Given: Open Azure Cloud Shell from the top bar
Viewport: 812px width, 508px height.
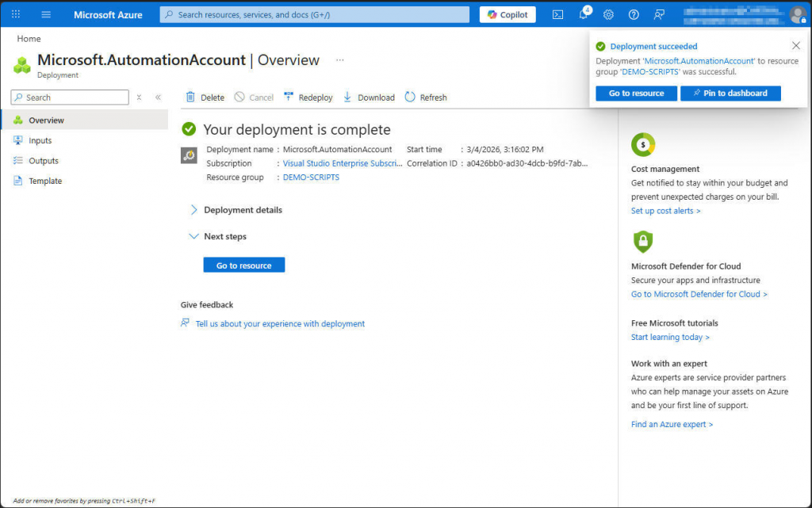Looking at the screenshot, I should point(558,13).
